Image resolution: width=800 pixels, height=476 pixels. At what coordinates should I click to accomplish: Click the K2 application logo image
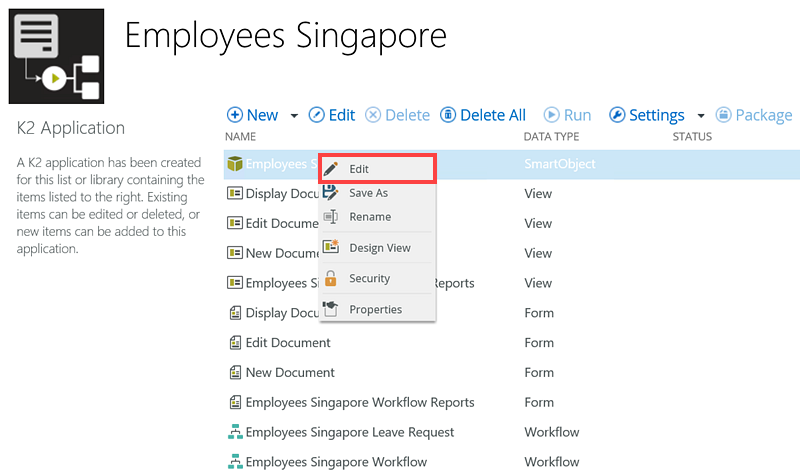pos(56,56)
